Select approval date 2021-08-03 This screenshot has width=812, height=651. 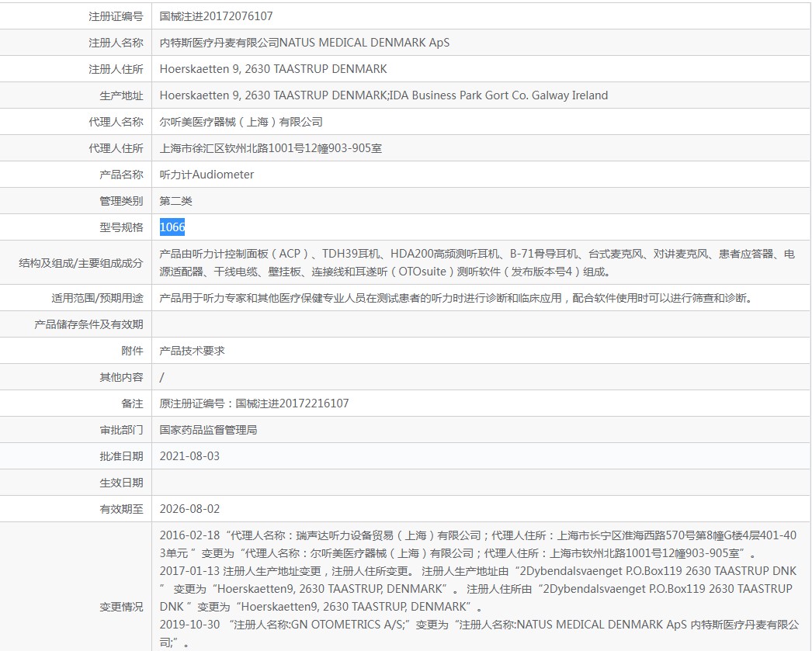tap(189, 456)
